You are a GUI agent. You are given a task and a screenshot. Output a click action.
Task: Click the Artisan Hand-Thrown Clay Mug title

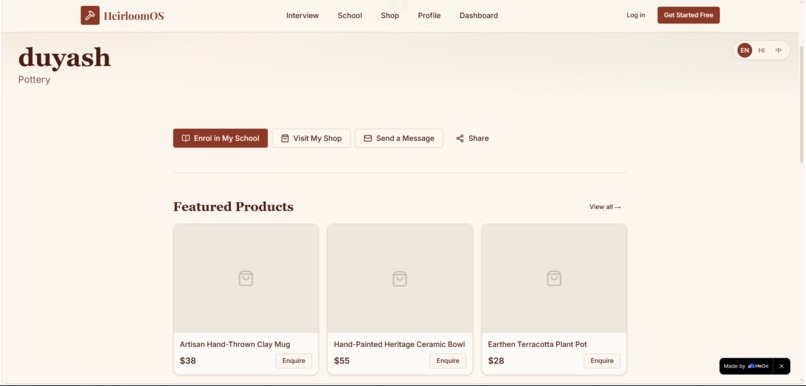tap(235, 344)
